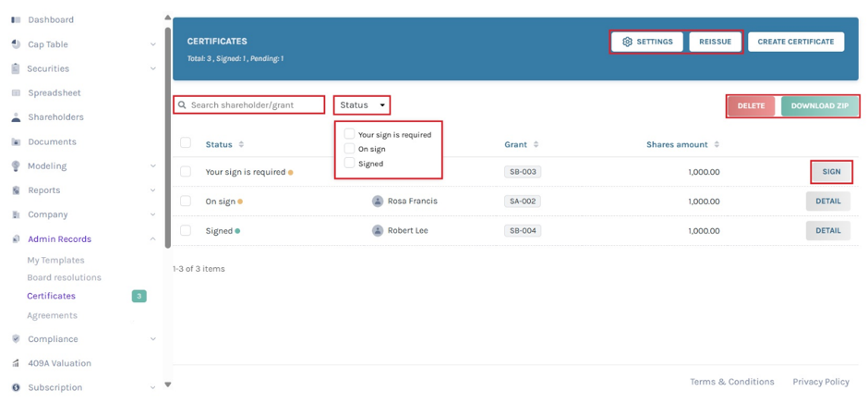The height and width of the screenshot is (403, 868).
Task: Collapse the Admin Records chevron
Action: pos(153,238)
